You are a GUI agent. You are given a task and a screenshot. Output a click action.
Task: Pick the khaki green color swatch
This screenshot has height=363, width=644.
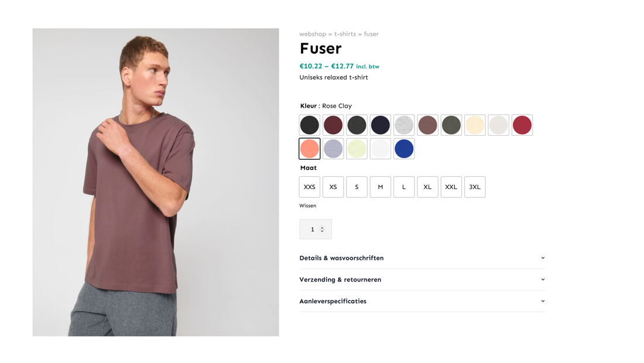[x=451, y=125]
